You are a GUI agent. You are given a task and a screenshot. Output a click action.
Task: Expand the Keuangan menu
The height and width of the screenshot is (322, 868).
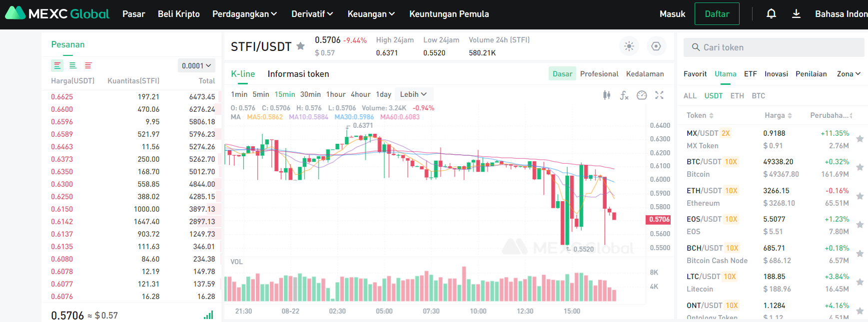371,14
